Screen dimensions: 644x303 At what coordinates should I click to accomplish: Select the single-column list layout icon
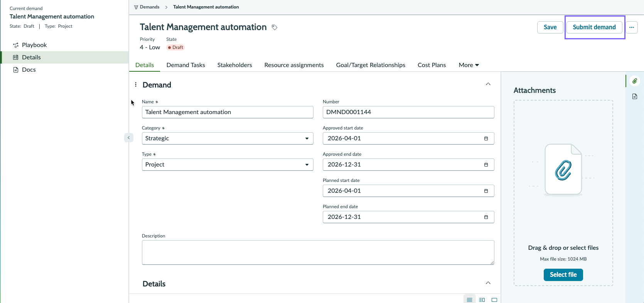tap(469, 300)
